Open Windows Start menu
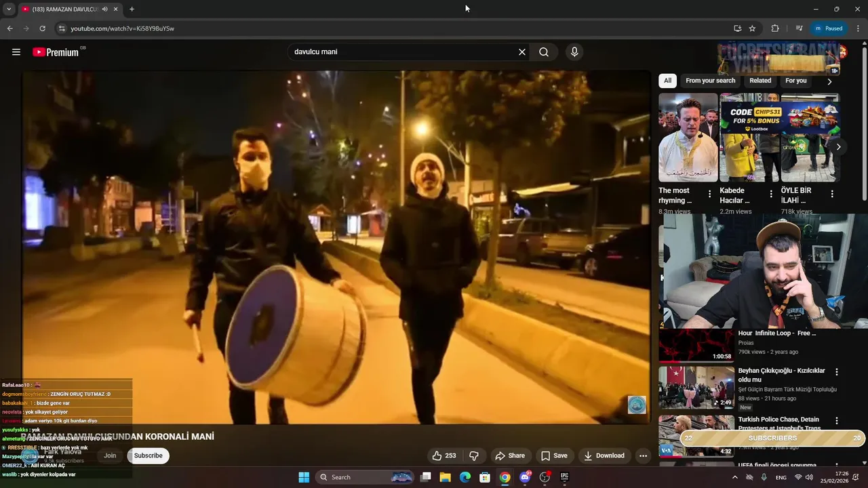 [304, 477]
